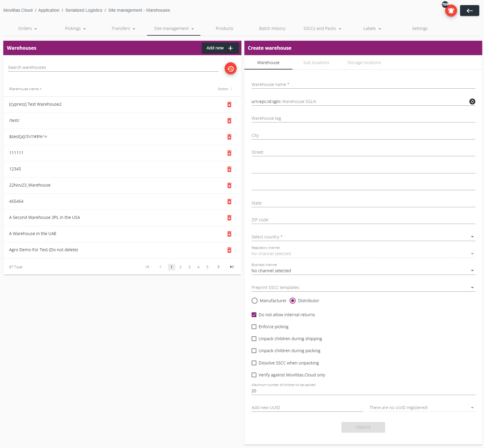Delete Agro Demo For Test warehouse
Image resolution: width=484 pixels, height=448 pixels.
tap(229, 250)
